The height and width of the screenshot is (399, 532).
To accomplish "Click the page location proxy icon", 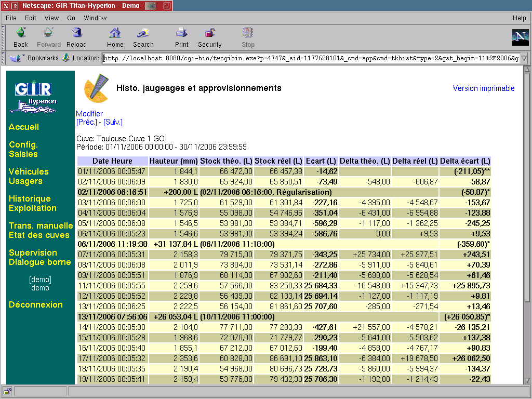I will [66, 58].
